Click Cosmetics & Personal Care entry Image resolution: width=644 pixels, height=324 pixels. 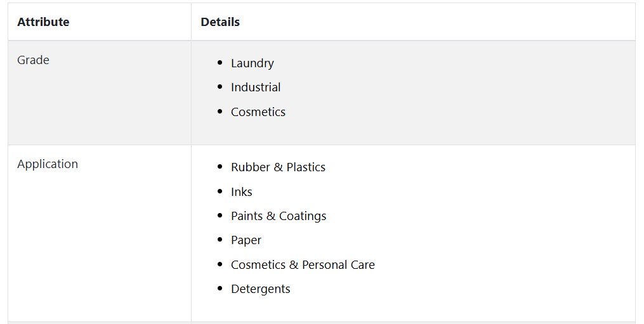click(x=303, y=265)
